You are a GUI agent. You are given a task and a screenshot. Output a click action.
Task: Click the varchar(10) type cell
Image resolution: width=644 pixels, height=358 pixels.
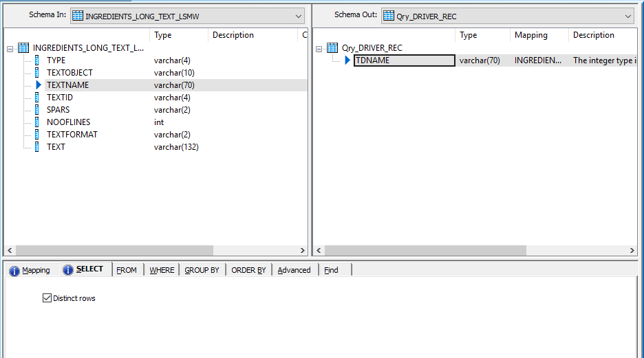coord(174,73)
